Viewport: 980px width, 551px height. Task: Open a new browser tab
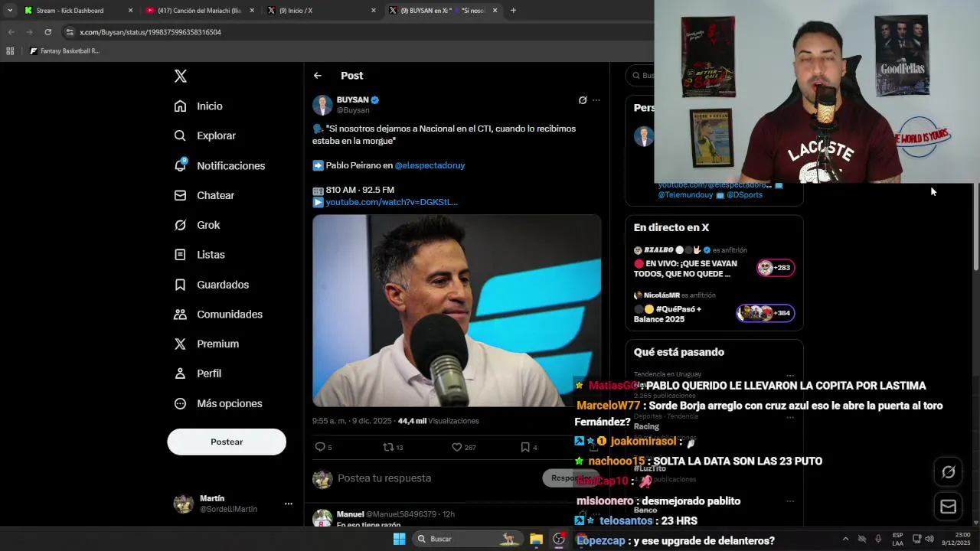tap(513, 10)
